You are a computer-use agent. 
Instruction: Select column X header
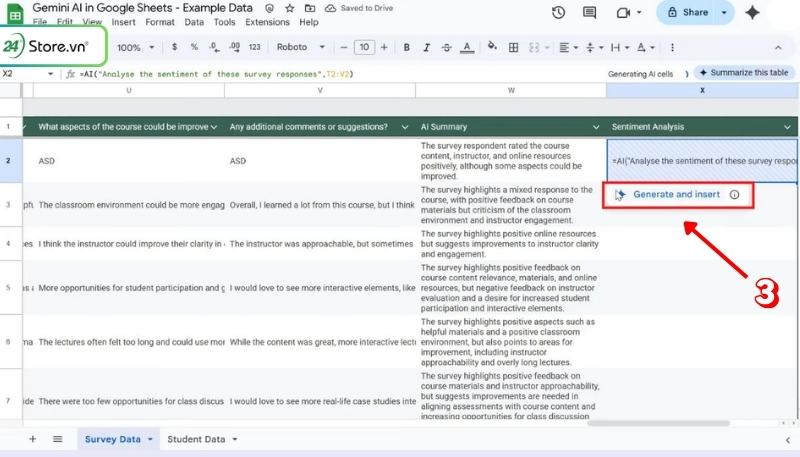click(702, 90)
